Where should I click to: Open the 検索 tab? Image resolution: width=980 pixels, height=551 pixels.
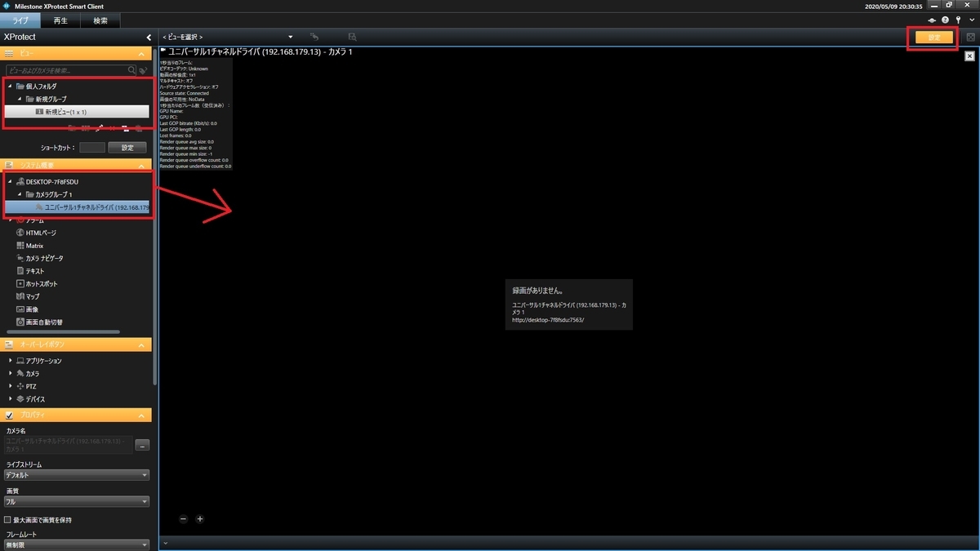click(100, 20)
